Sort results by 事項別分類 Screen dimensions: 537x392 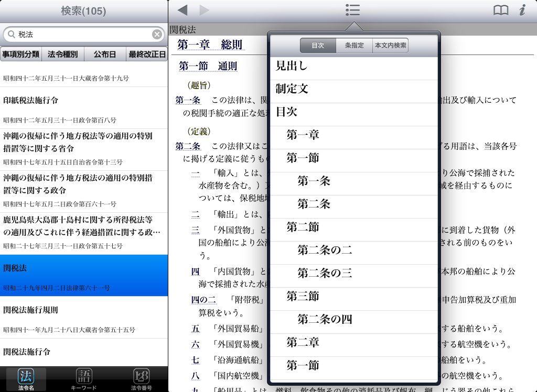[x=21, y=54]
